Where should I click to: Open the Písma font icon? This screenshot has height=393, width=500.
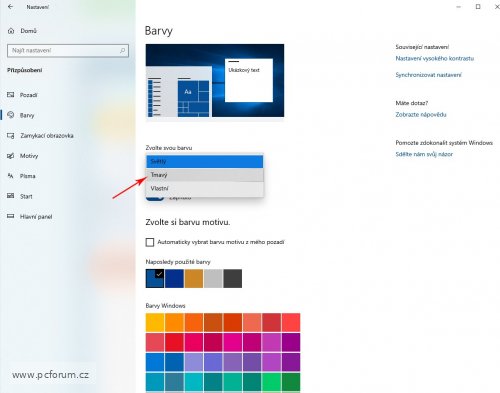tap(11, 176)
